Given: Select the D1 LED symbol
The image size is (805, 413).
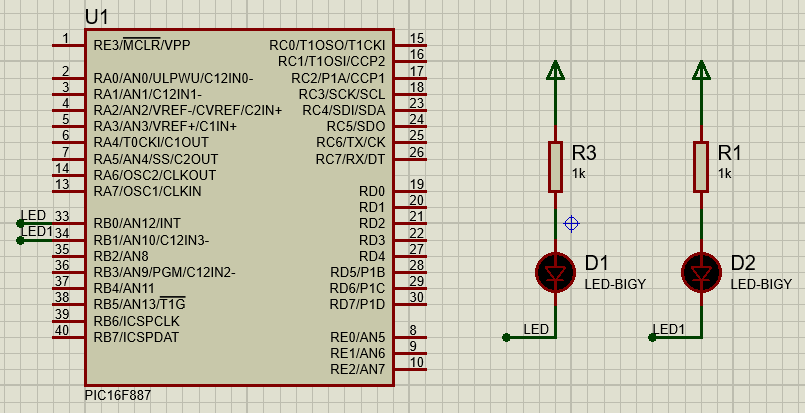Looking at the screenshot, I should [556, 272].
